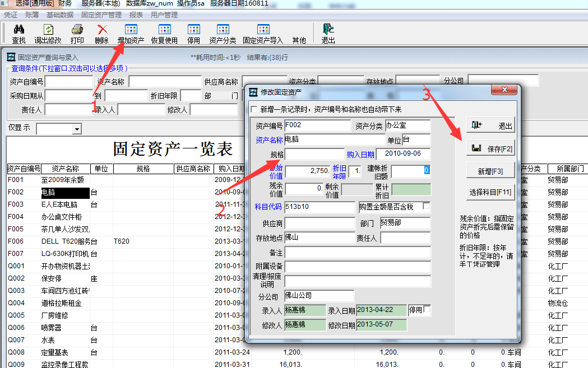Viewport: 588px width, 368px height.
Task: Click the 增加资产 toolbar icon
Action: [x=131, y=30]
